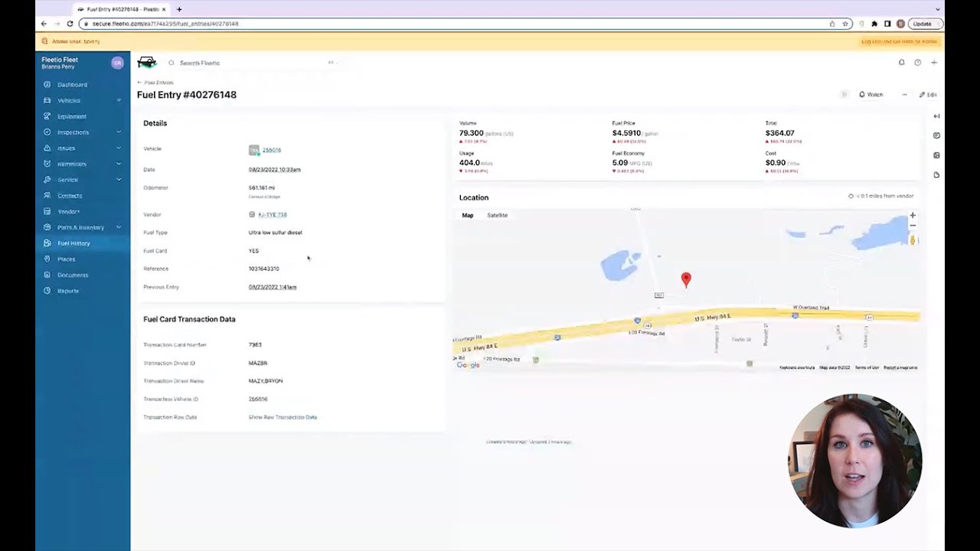Screen dimensions: 980x551
Task: Expand the Service submenu chevron
Action: 119,179
